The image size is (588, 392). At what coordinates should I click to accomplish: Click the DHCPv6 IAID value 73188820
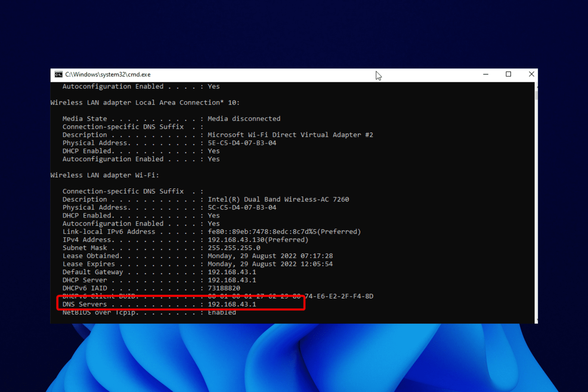224,288
